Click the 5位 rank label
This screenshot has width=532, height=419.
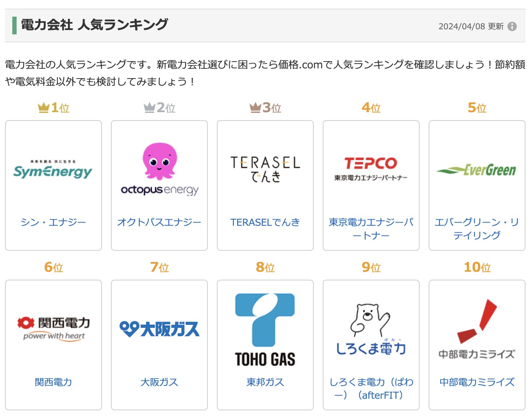(477, 107)
